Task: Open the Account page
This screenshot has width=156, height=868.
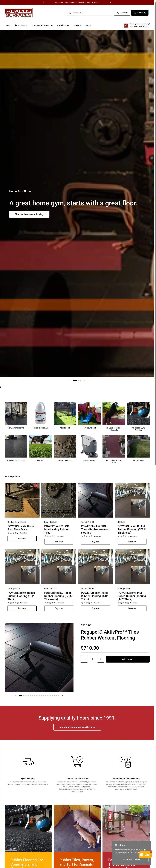Action: [122, 13]
